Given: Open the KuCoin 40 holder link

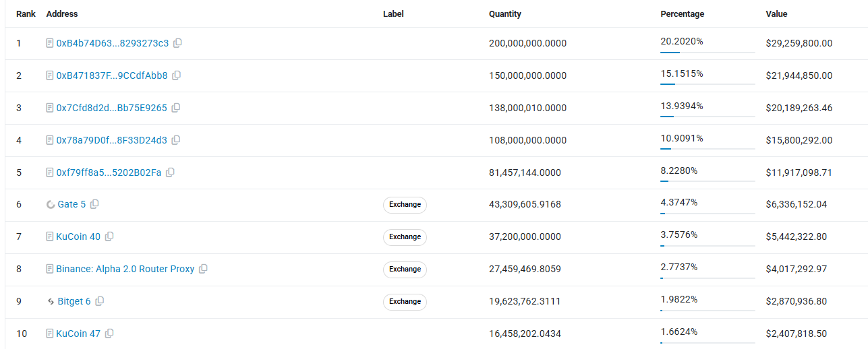Looking at the screenshot, I should tap(78, 236).
